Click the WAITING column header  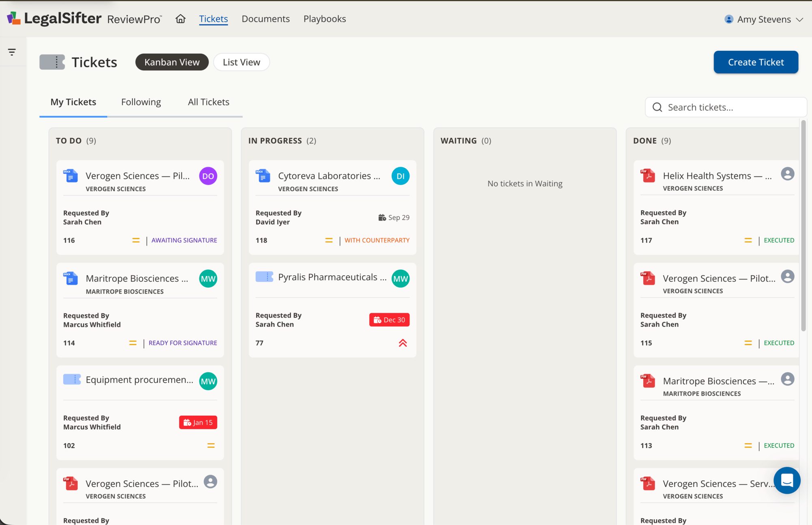pyautogui.click(x=466, y=141)
